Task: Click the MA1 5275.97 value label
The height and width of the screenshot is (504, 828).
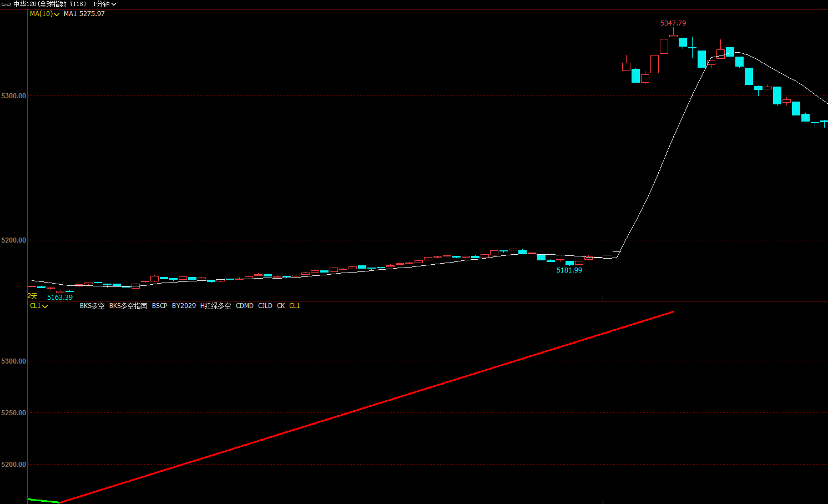Action: tap(84, 14)
